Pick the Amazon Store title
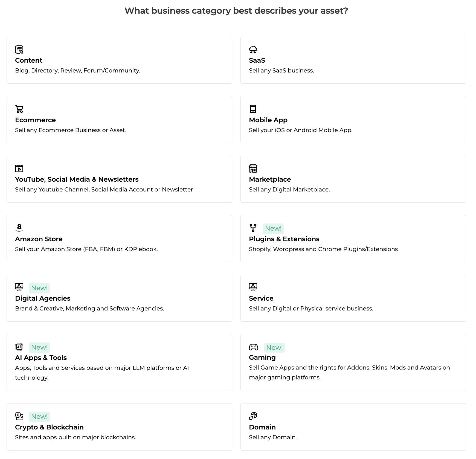Viewport: 476px width, 459px height. [39, 239]
